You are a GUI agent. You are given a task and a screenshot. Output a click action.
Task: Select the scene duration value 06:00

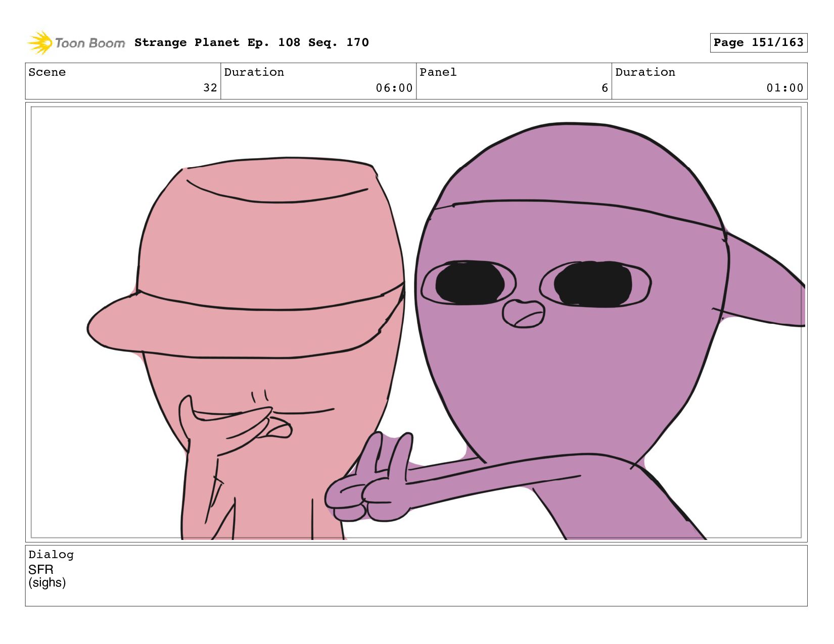coord(394,88)
